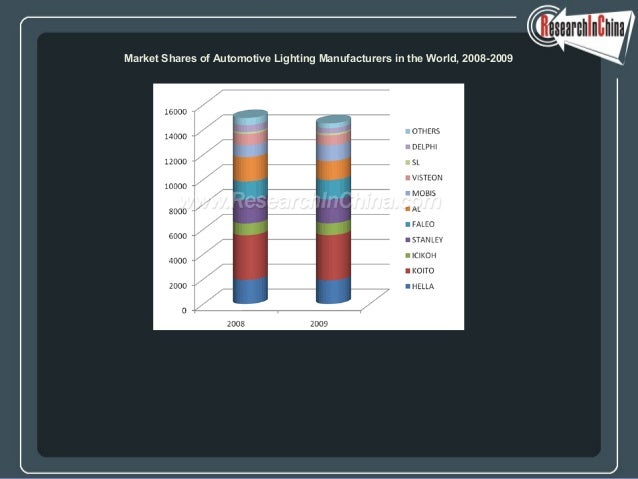
Task: Click the FALEO legend color swatch
Action: point(408,224)
